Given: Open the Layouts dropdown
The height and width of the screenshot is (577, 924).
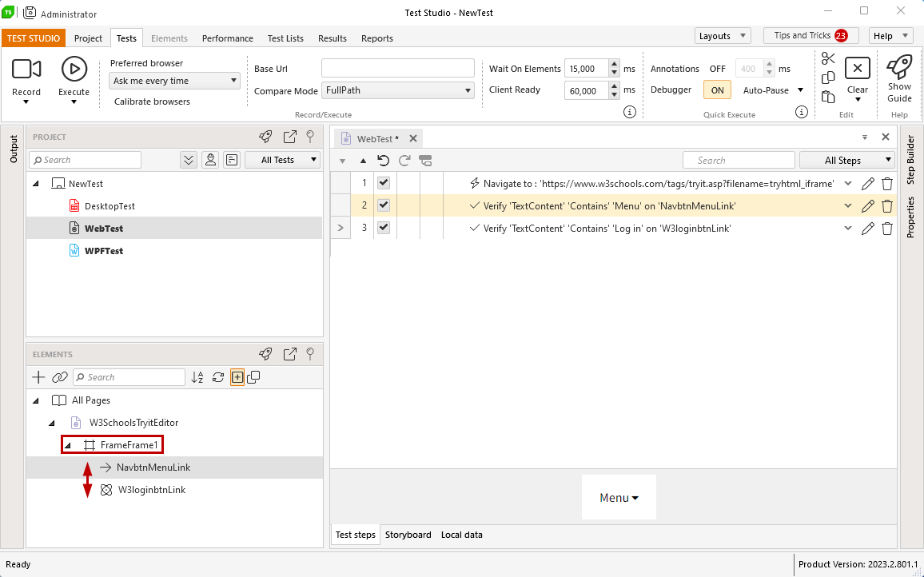Looking at the screenshot, I should tap(723, 36).
